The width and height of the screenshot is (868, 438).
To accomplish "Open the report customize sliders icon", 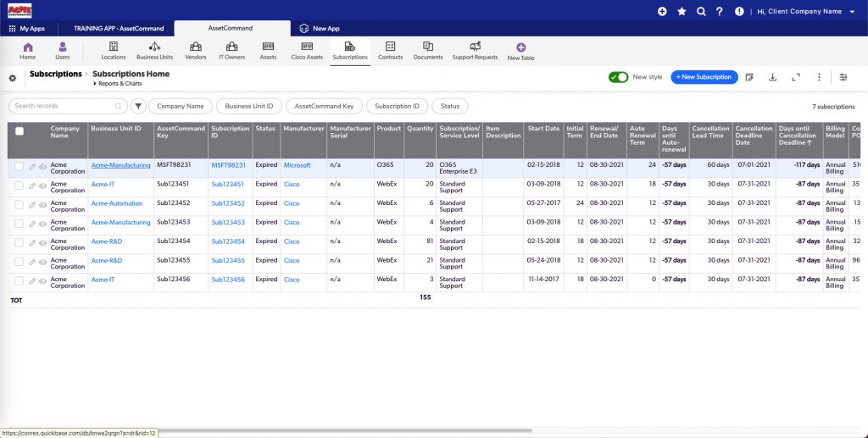I will coord(843,77).
